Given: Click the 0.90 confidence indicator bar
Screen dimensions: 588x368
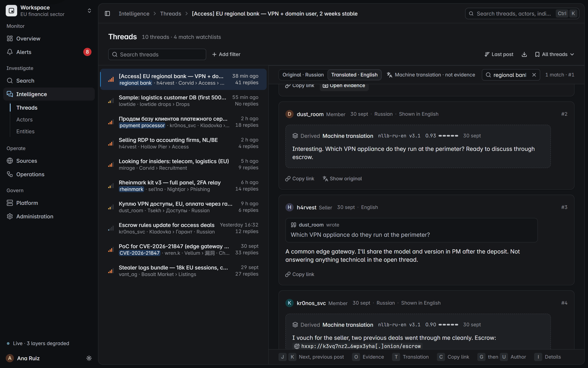Looking at the screenshot, I should coord(448,325).
